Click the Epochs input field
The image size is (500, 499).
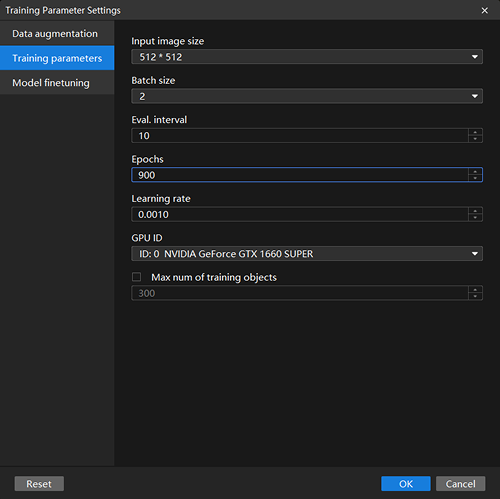(300, 175)
